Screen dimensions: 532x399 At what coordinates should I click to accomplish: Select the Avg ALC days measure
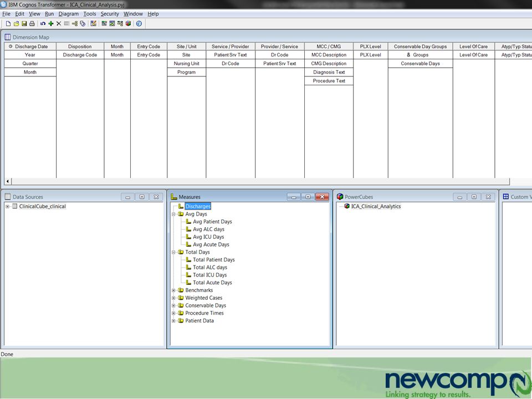click(x=209, y=229)
